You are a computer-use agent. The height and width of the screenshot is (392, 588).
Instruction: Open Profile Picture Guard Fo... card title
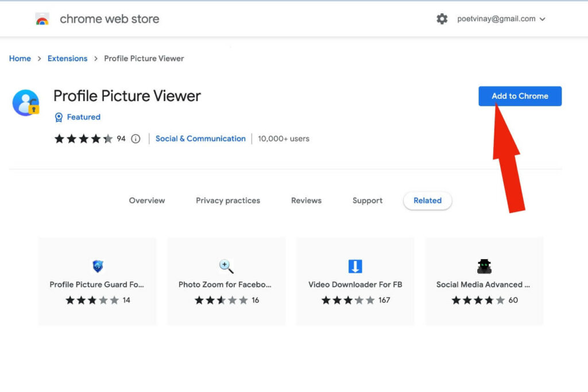(96, 285)
